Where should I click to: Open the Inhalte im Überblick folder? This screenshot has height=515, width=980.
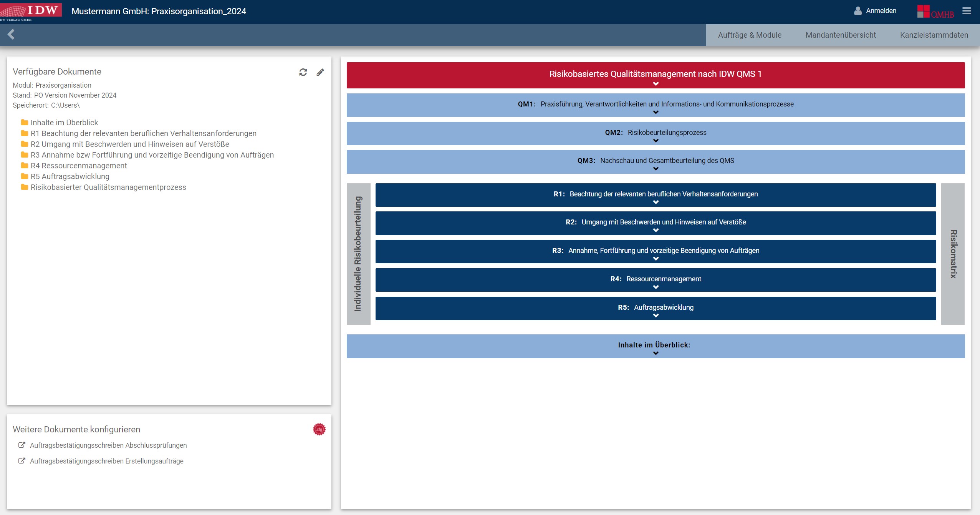tap(64, 123)
